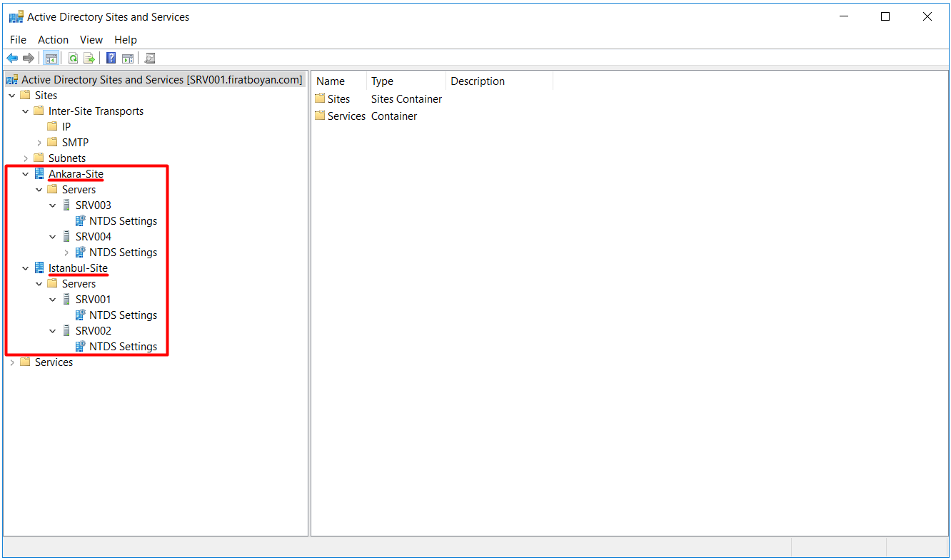Collapse the SRV003 node
Viewport: 951px width, 560px height.
pyautogui.click(x=53, y=205)
